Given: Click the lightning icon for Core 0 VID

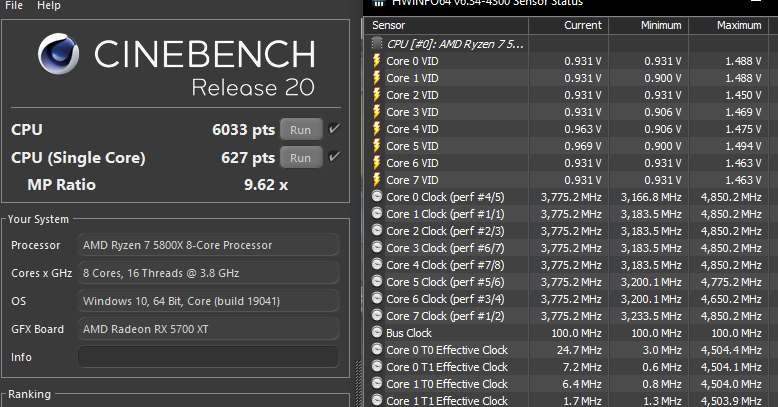Looking at the screenshot, I should [x=377, y=61].
